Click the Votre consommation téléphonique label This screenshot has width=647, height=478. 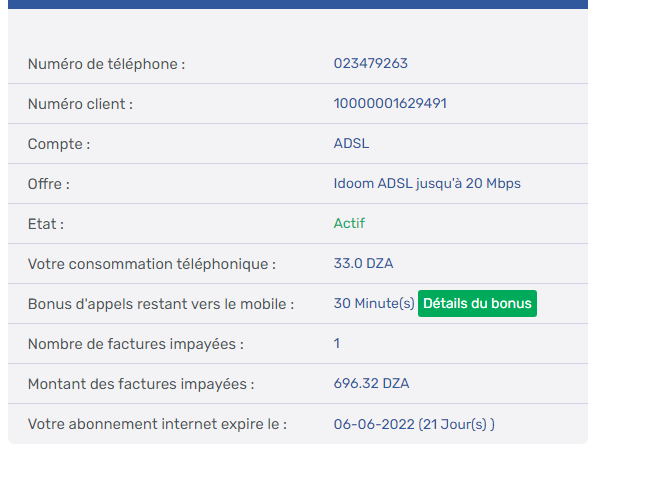[151, 264]
